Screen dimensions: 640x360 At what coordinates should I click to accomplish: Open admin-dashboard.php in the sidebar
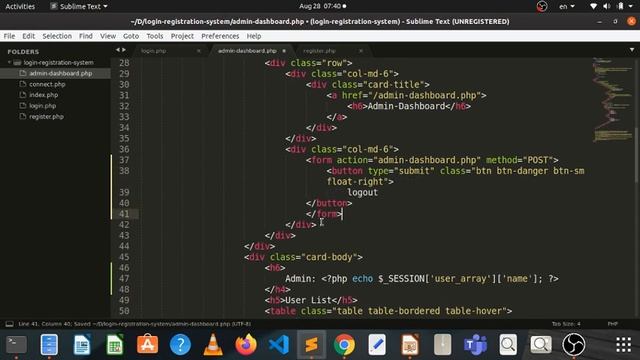[x=60, y=73]
